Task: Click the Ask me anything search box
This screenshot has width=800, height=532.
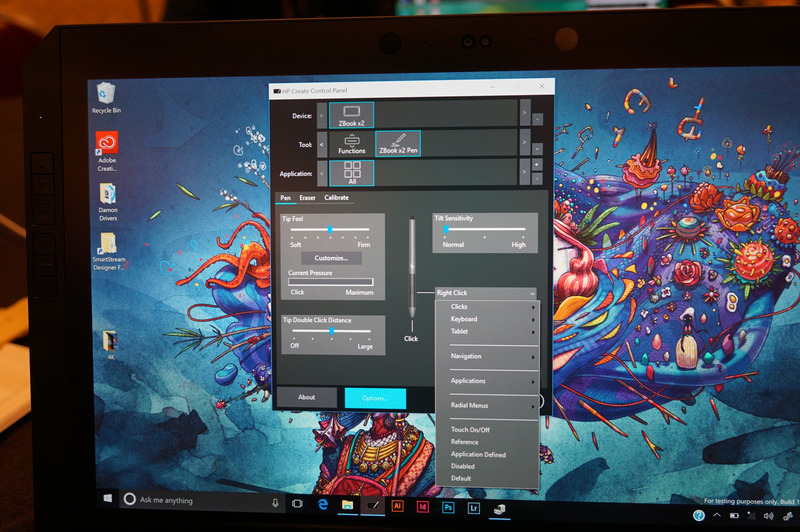Action: click(x=202, y=500)
